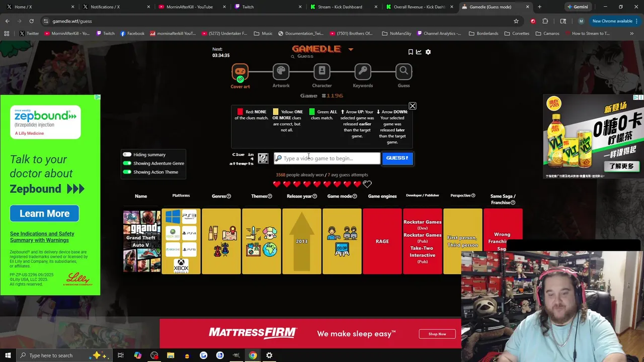Click the RAGE game engine cell

click(x=382, y=241)
